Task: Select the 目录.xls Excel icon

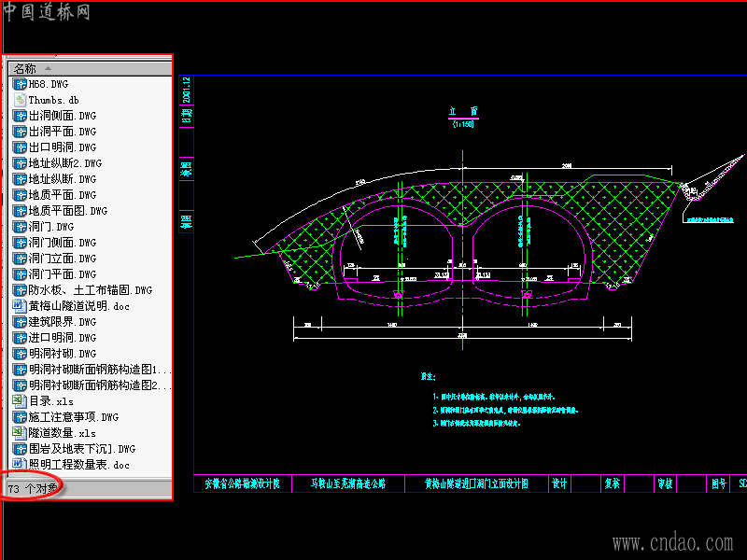Action: tap(20, 401)
